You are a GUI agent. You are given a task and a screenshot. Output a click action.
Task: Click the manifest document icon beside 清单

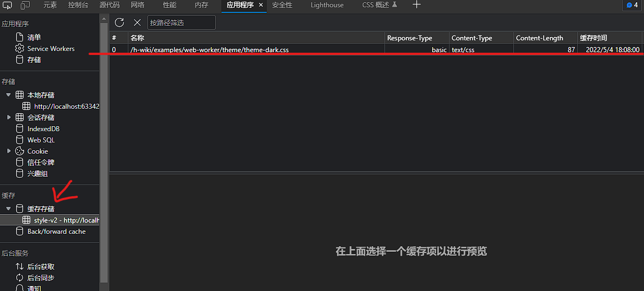pyautogui.click(x=19, y=38)
